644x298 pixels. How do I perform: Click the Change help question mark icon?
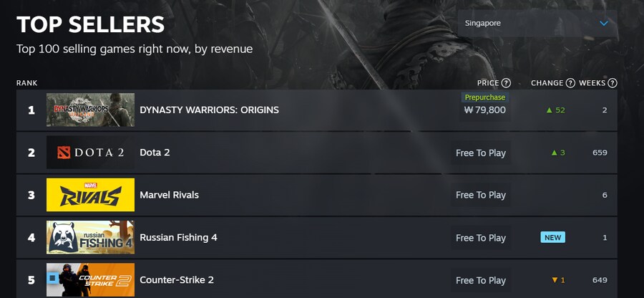point(570,83)
